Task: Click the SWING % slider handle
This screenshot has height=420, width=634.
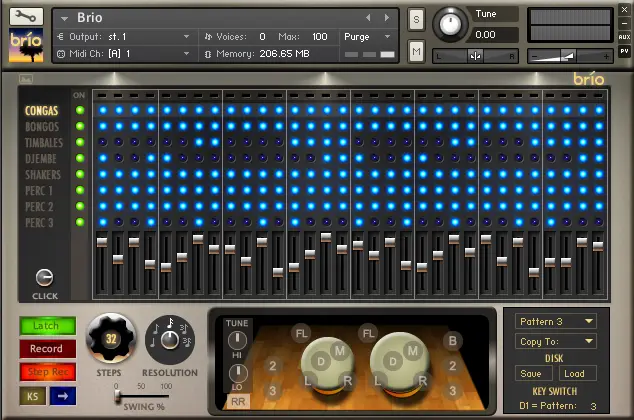Action: pyautogui.click(x=117, y=396)
